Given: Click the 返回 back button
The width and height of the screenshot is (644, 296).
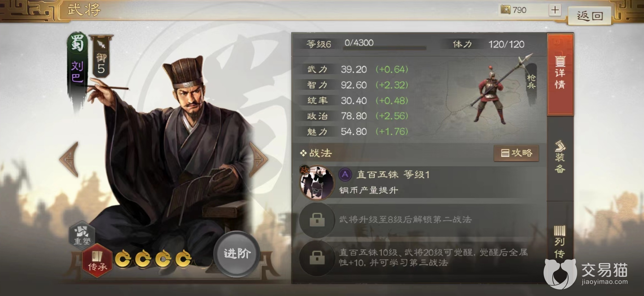Looking at the screenshot, I should point(590,16).
